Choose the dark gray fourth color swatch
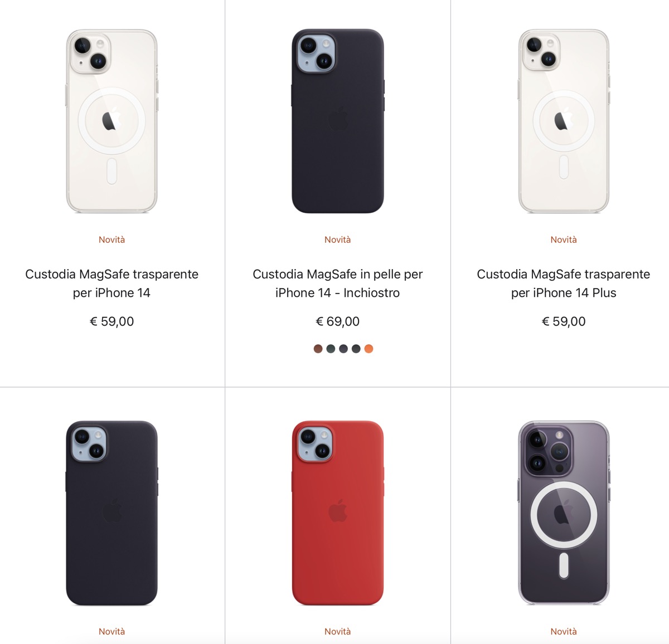The height and width of the screenshot is (644, 669). (x=356, y=349)
